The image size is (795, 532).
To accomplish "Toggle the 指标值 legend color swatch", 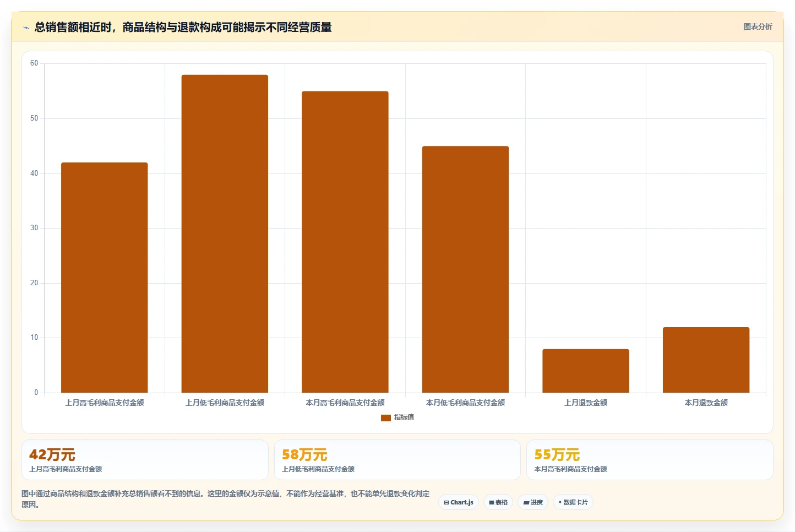I will (385, 417).
